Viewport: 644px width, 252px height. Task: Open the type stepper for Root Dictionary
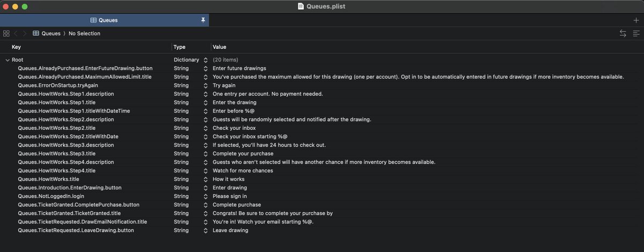pos(205,60)
